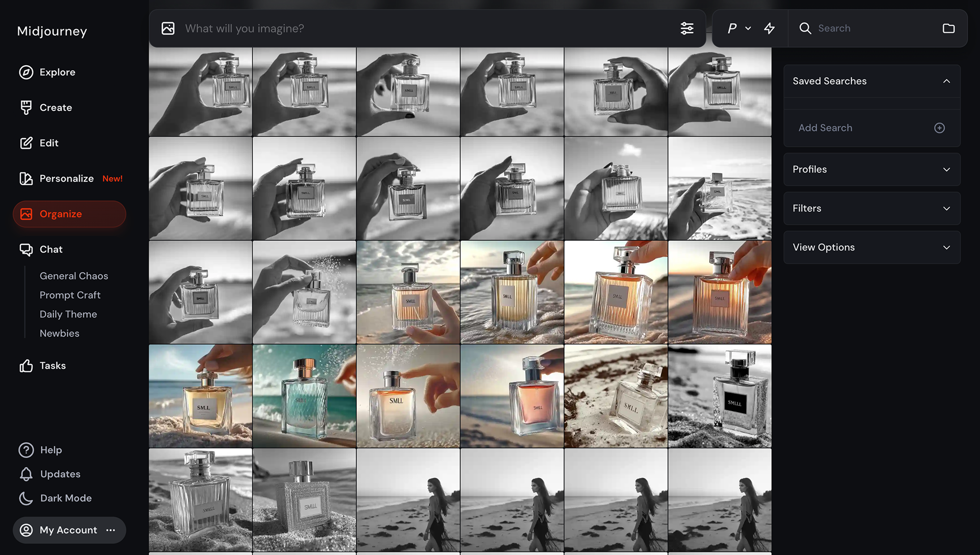Open the Edit page
Screen dimensions: 980x555
[49, 143]
